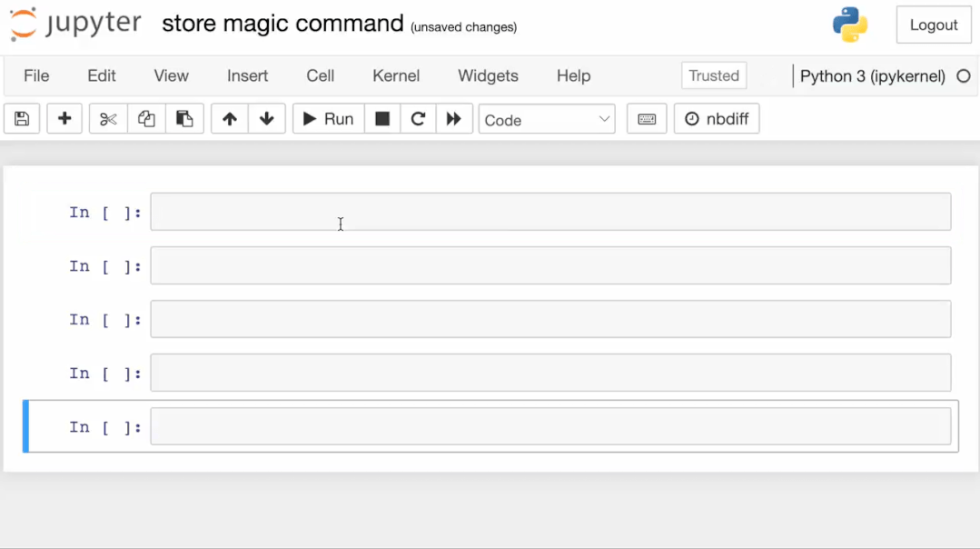This screenshot has height=549, width=980.
Task: Open the Edit menu
Action: point(101,75)
